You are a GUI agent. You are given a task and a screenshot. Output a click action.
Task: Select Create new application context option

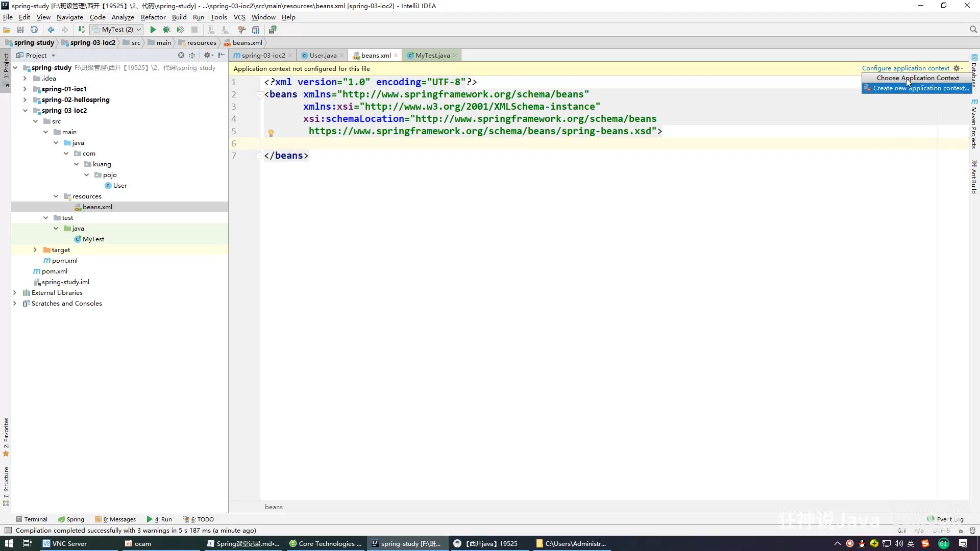[917, 88]
